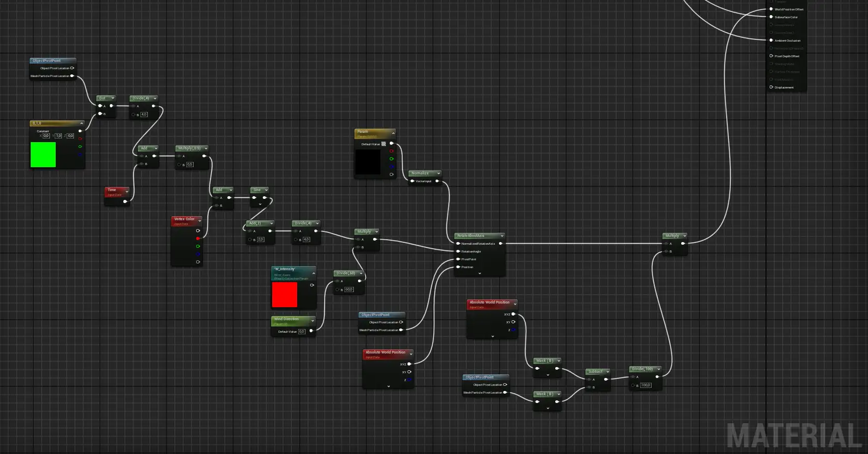Click the Normalize node VectorInput pin
The image size is (868, 454).
[412, 181]
